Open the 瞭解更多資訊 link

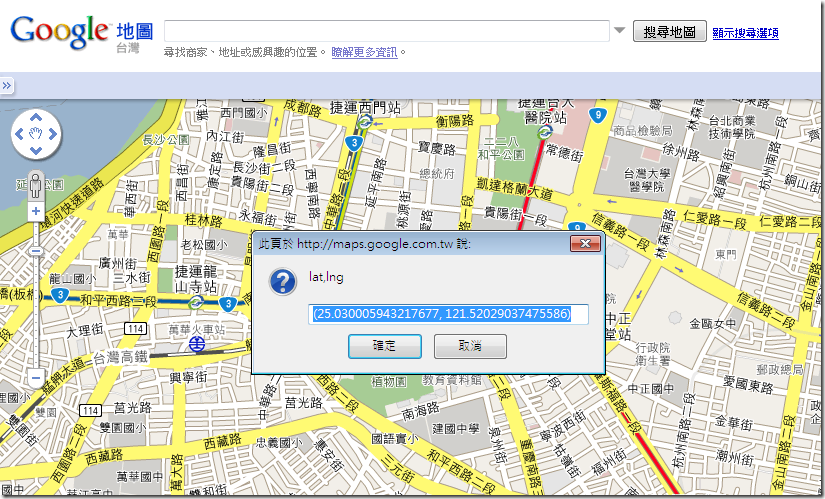pyautogui.click(x=364, y=52)
